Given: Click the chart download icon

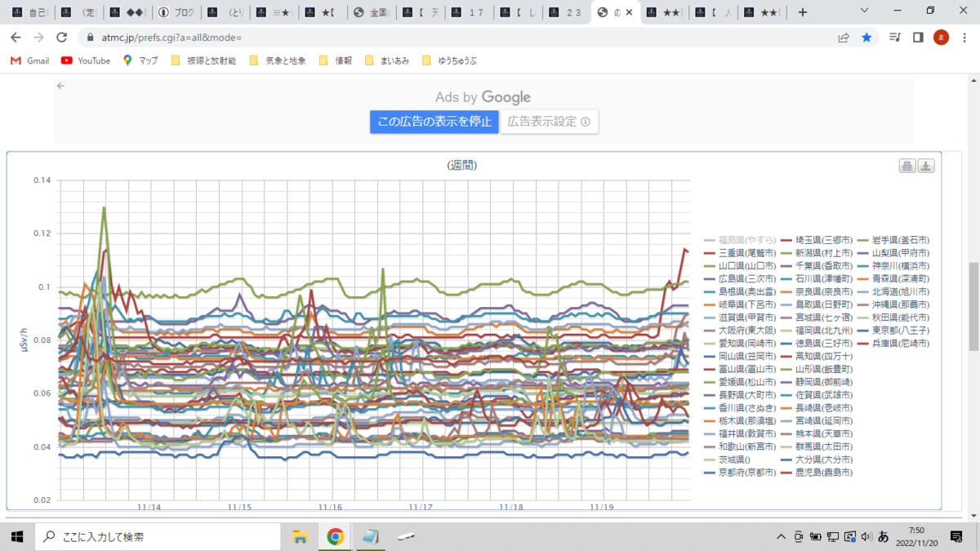Looking at the screenshot, I should point(926,167).
